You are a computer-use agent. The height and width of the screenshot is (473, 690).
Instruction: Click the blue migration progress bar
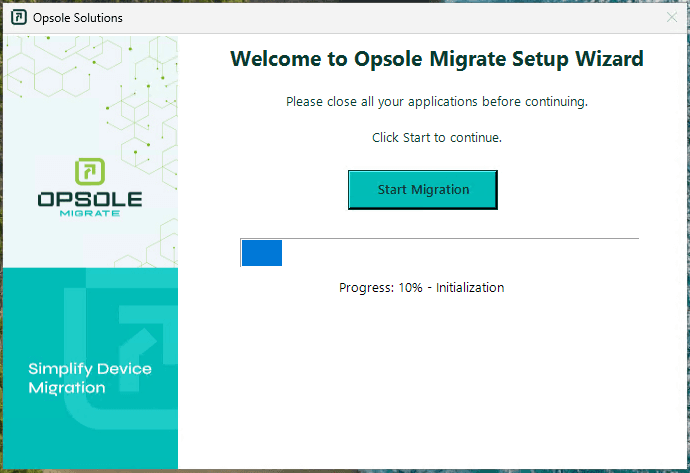(439, 253)
